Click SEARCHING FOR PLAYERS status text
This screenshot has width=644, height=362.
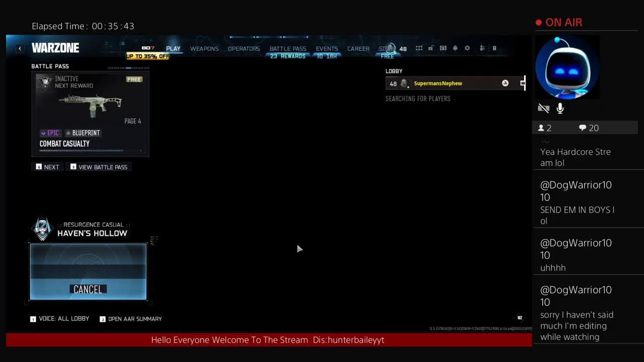(418, 99)
